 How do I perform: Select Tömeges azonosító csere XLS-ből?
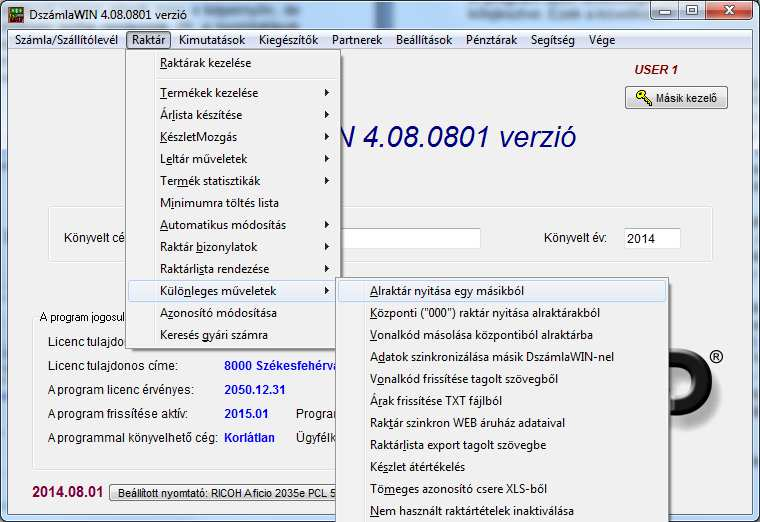tap(502, 489)
